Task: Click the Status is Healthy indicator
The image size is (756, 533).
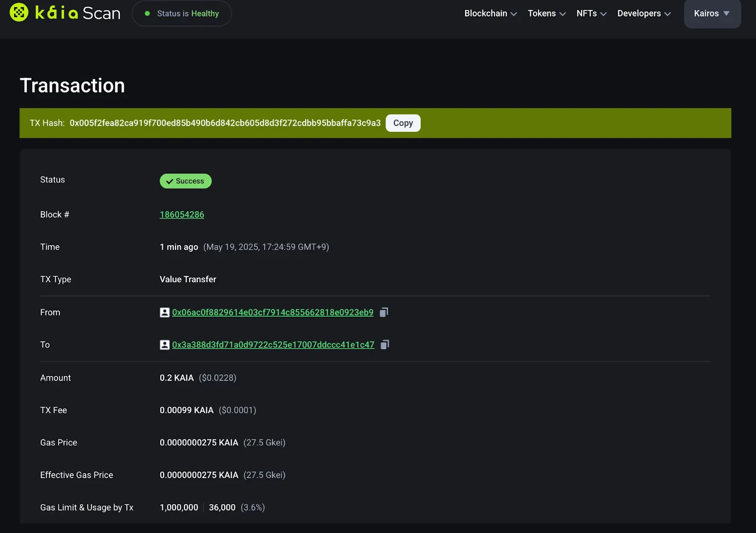Action: pos(182,14)
